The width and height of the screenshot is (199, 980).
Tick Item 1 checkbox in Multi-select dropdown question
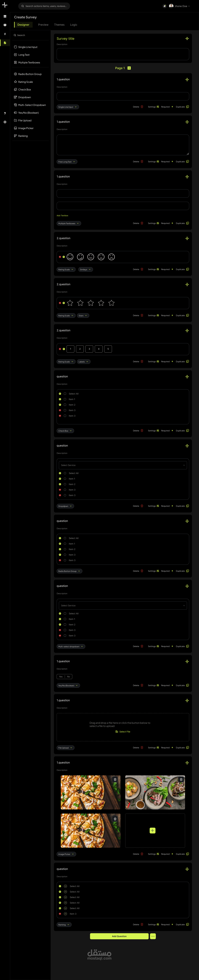(x=65, y=619)
